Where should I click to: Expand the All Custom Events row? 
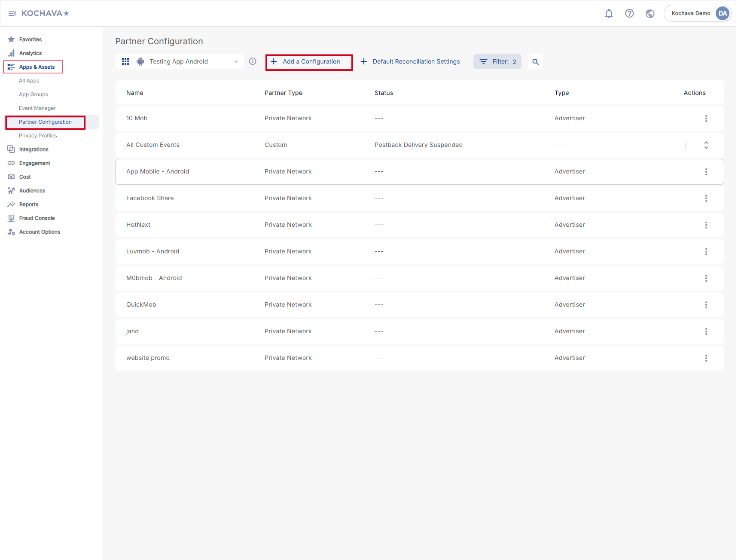706,145
